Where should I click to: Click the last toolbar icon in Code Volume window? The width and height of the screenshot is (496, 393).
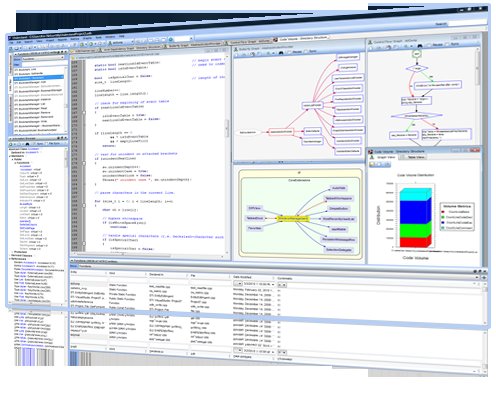(x=388, y=164)
